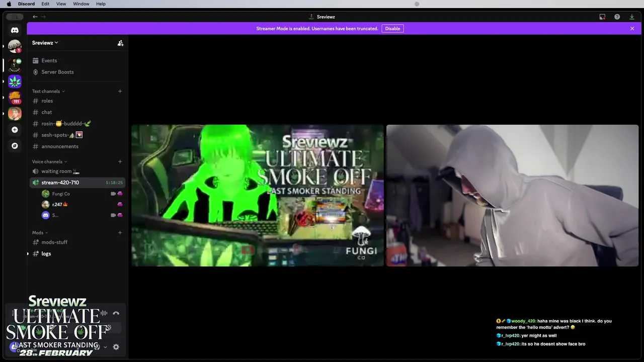This screenshot has width=644, height=362.
Task: Go forward with the right arrow
Action: point(43,17)
